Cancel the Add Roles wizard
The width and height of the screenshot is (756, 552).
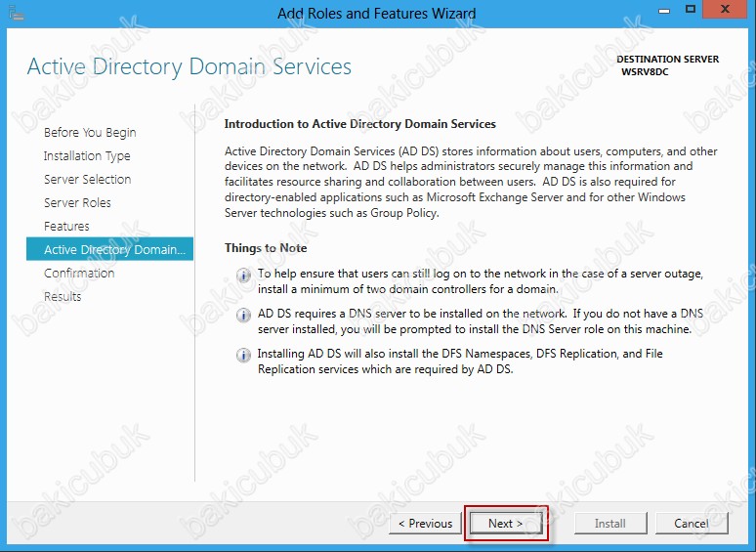(692, 523)
